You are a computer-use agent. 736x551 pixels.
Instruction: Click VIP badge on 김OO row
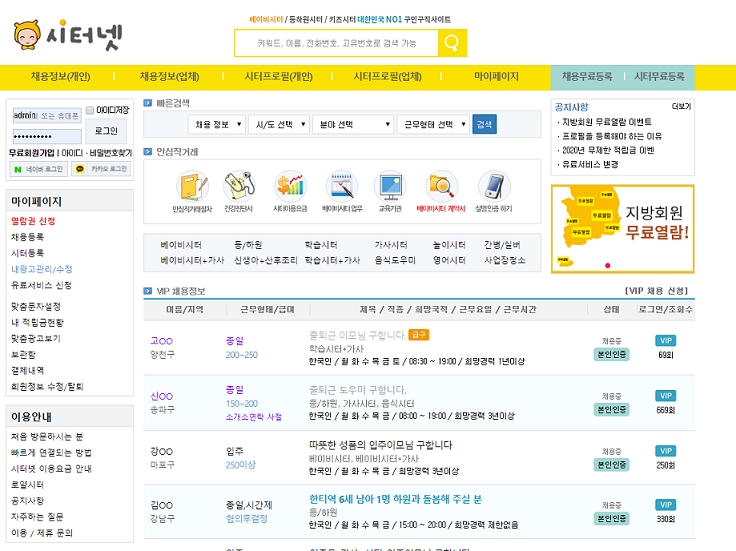pos(666,505)
